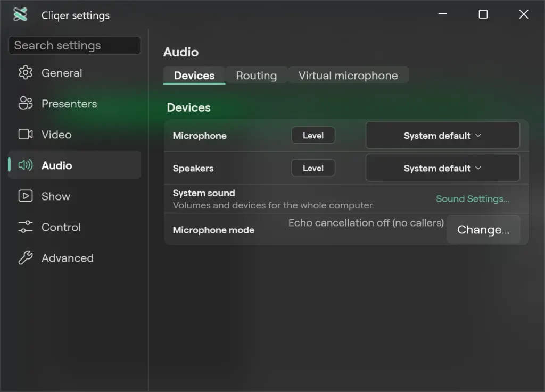Open Control via sliders icon

(26, 227)
